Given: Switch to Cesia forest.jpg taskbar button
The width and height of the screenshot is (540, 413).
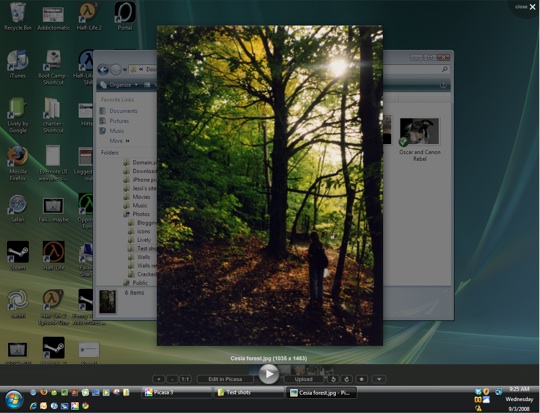Looking at the screenshot, I should tap(321, 393).
